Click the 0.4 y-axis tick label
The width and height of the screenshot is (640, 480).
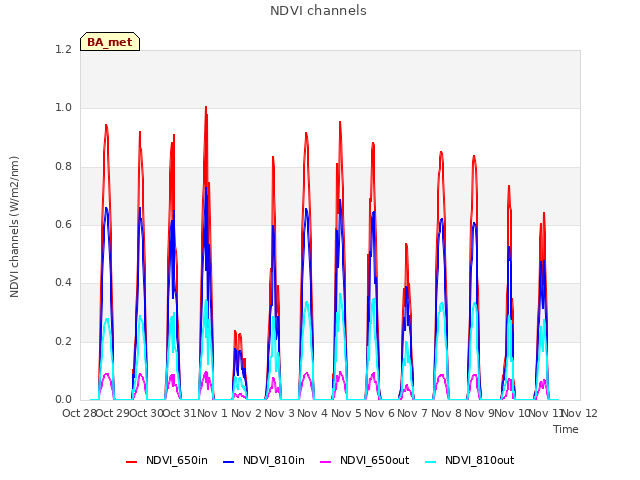tap(63, 283)
